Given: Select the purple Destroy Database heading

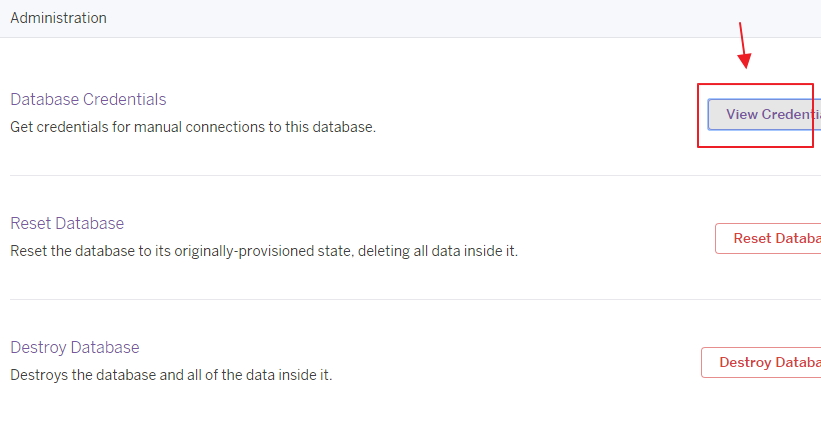Looking at the screenshot, I should 75,347.
